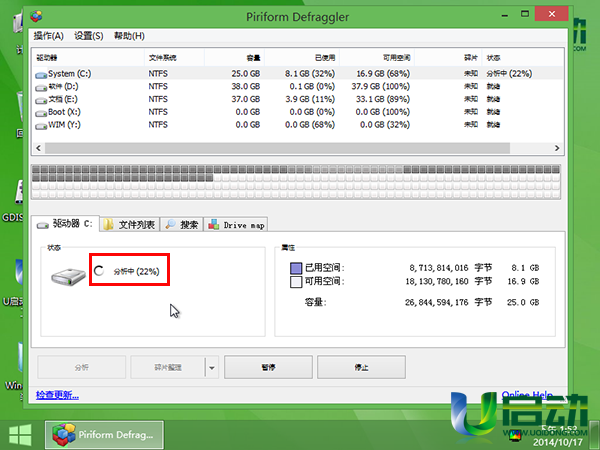Click the purple 已用空间 color swatch
Viewport: 600px width, 450px height.
[x=295, y=268]
